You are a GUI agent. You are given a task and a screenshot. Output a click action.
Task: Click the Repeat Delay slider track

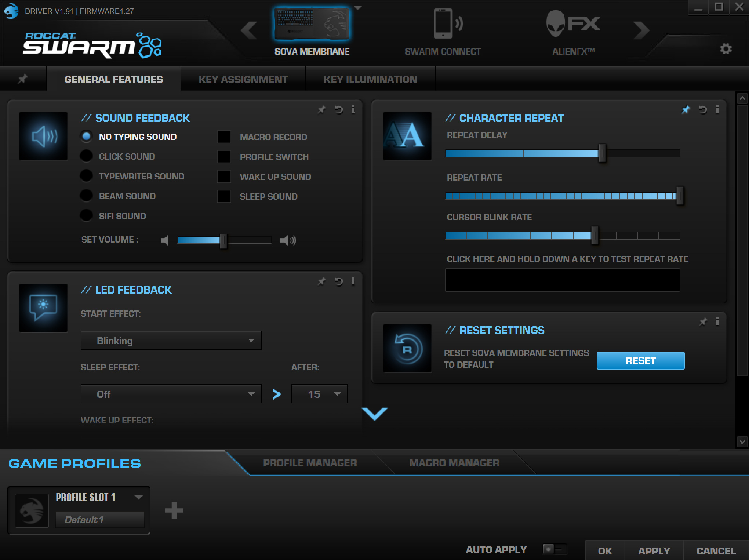click(x=562, y=153)
